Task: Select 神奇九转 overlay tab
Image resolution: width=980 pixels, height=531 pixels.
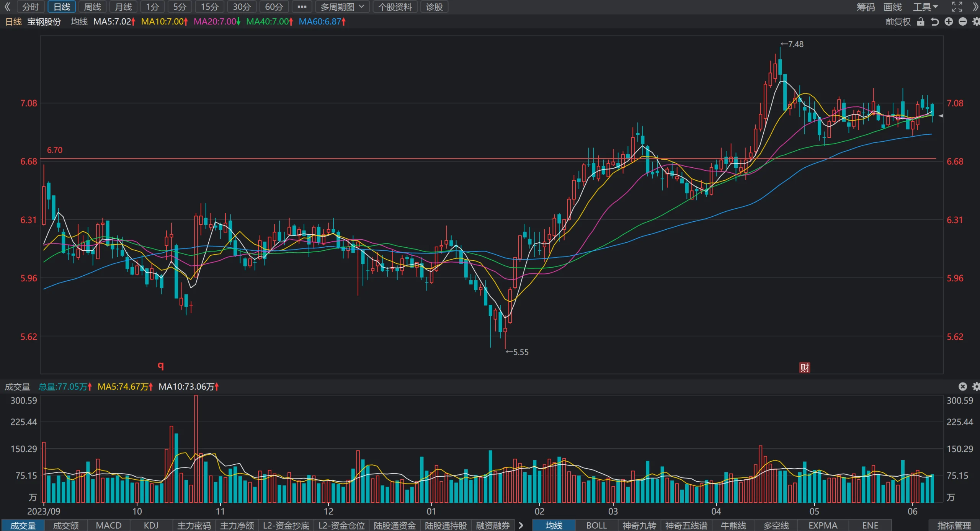Action: click(639, 526)
